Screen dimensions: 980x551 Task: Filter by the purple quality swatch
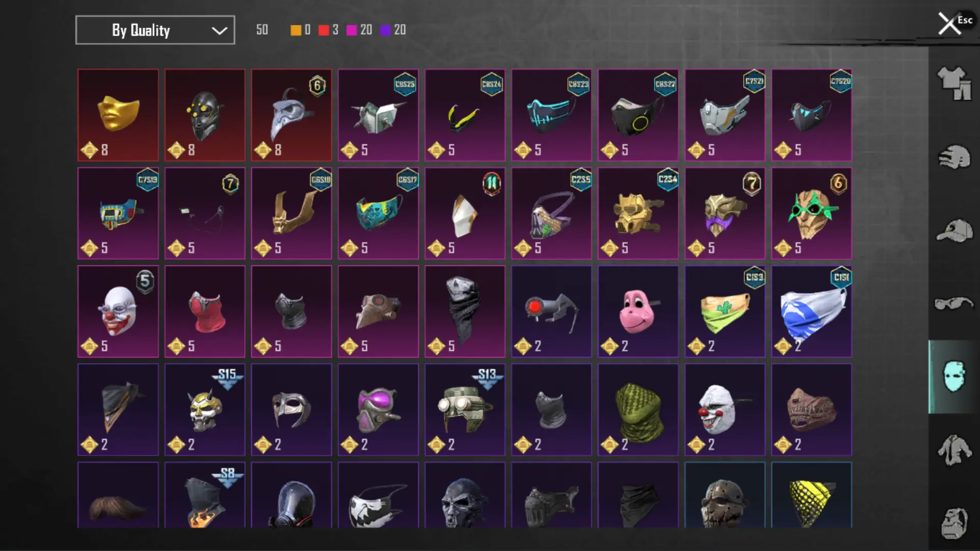(x=385, y=30)
